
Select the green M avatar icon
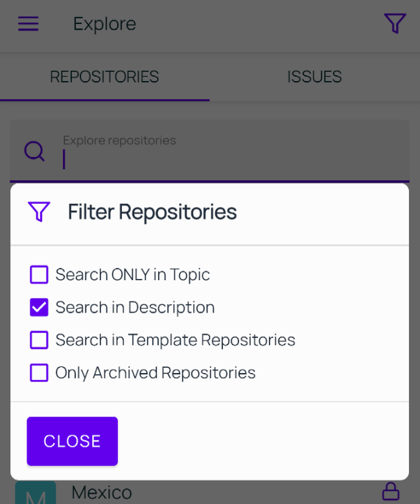(36, 493)
